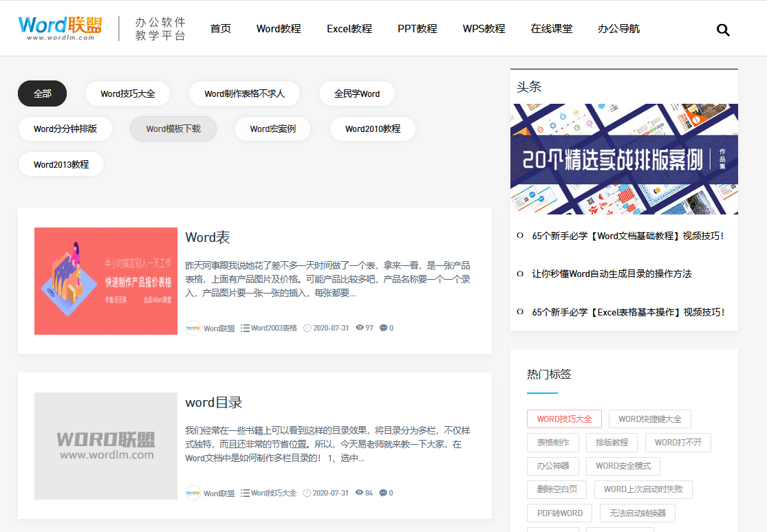This screenshot has height=532, width=767.
Task: Open the Word表 article title link
Action: click(208, 237)
